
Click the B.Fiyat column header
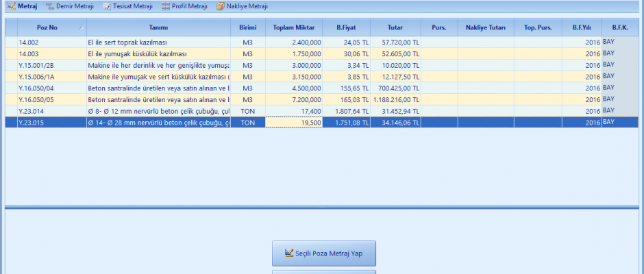pyautogui.click(x=346, y=28)
